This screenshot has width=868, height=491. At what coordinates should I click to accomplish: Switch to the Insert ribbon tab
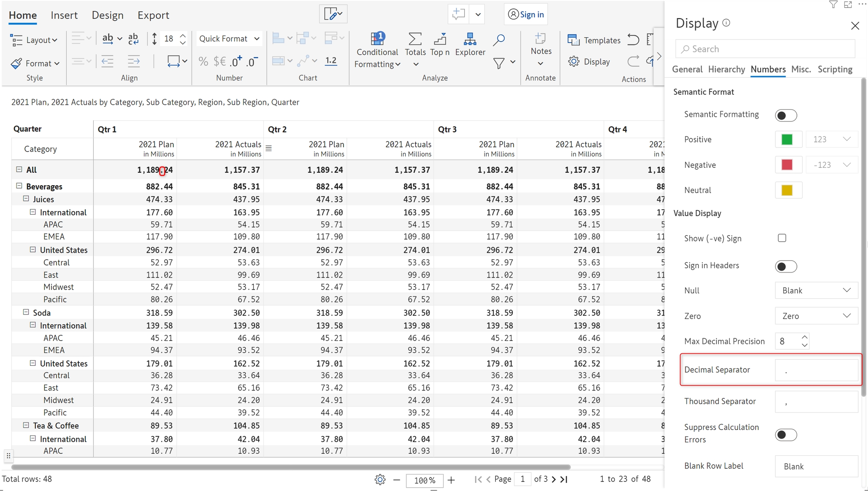64,15
